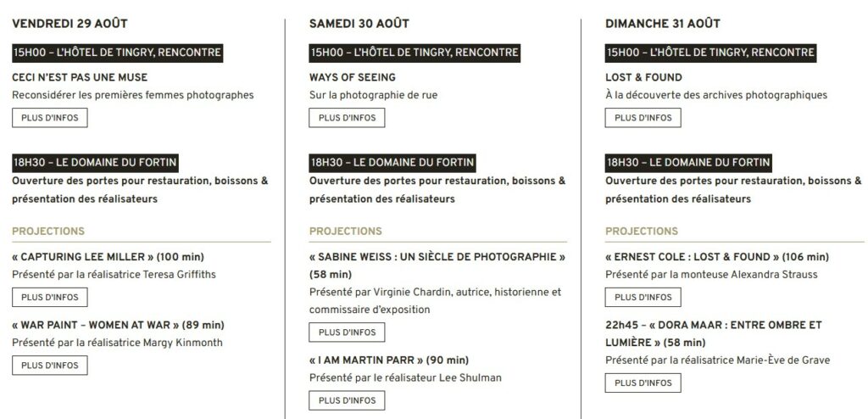This screenshot has height=419, width=868.
Task: Open Plus d'infos for Ceci n'est pas une muse
Action: click(50, 118)
